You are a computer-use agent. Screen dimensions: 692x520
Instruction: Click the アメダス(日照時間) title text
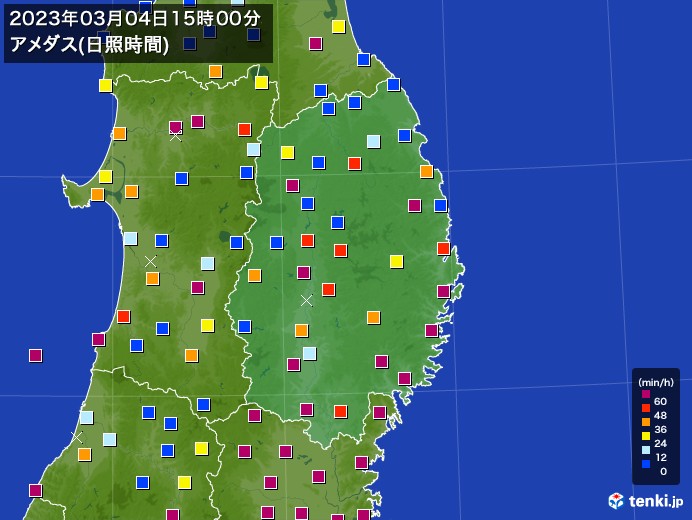click(89, 45)
